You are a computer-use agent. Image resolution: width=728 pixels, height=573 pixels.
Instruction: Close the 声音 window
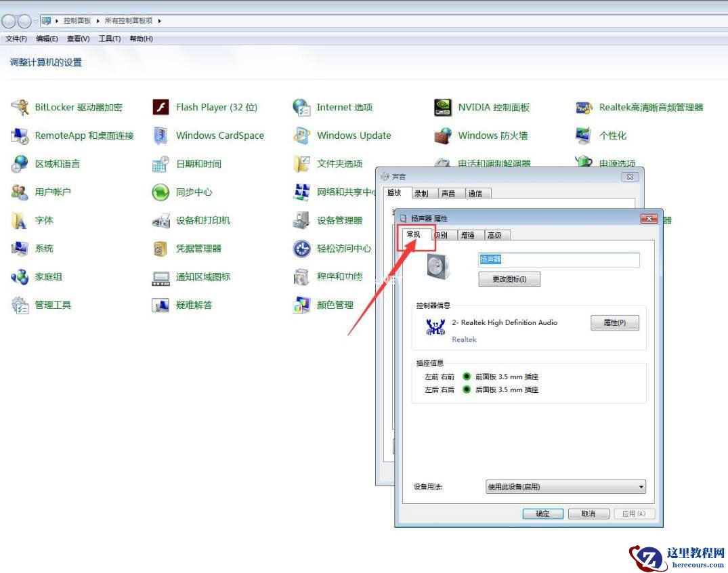point(630,177)
